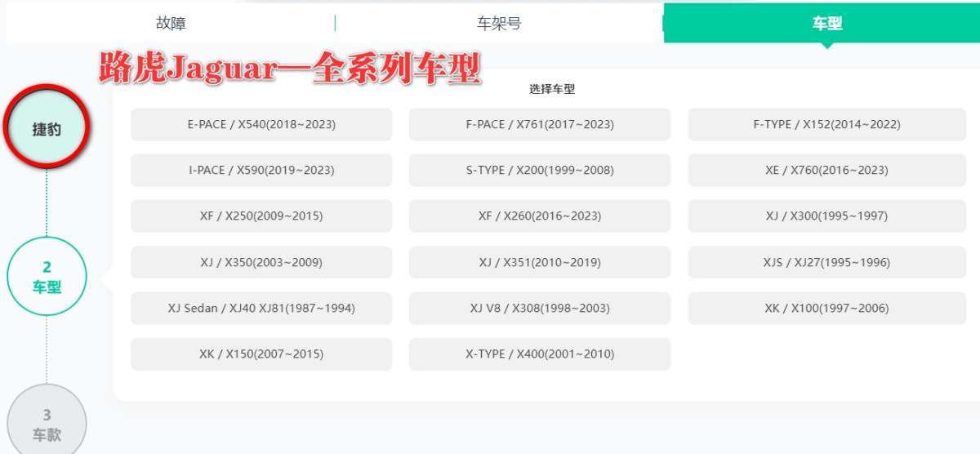Choose E-PACE / X540(2018~2023) model
The height and width of the screenshot is (454, 980).
[261, 125]
